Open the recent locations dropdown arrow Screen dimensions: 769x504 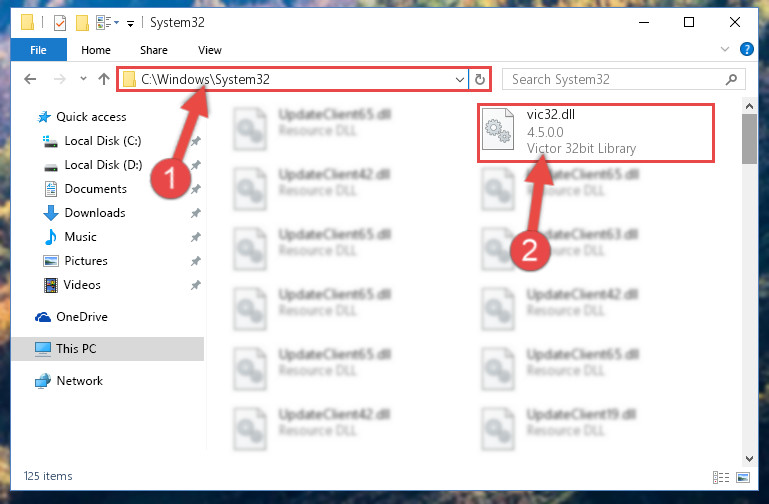pyautogui.click(x=83, y=78)
